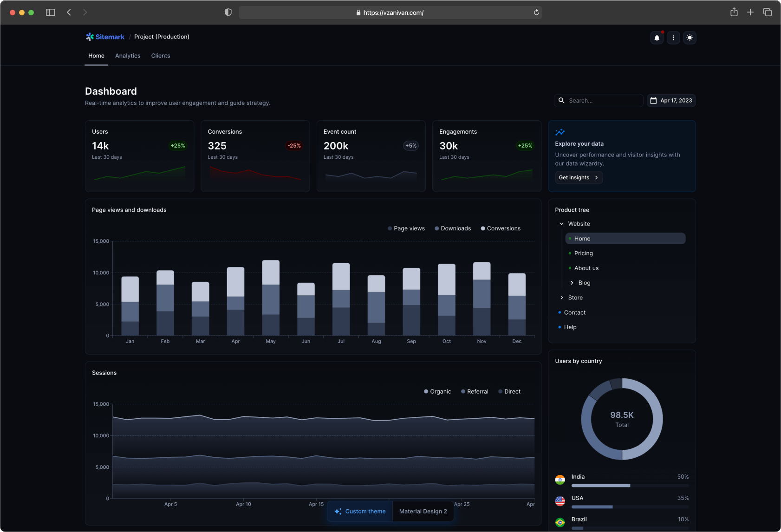Image resolution: width=781 pixels, height=532 pixels.
Task: Open the Conversions 325 stat card
Action: 255,156
